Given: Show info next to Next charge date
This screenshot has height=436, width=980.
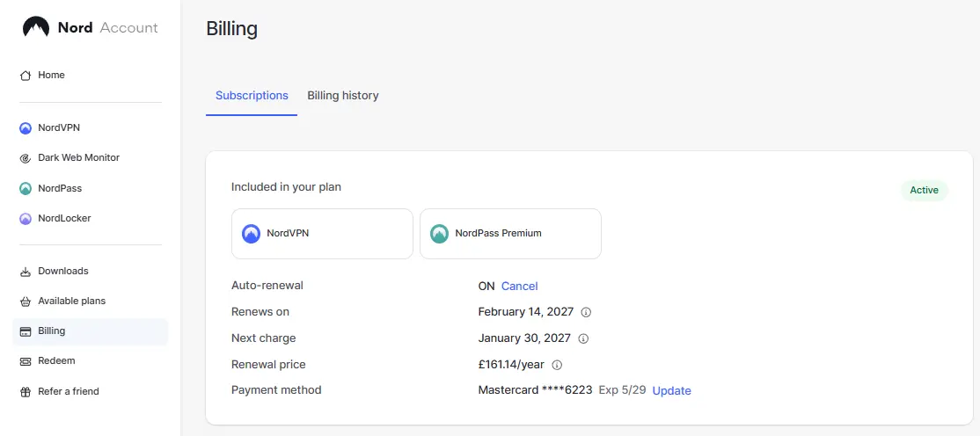Looking at the screenshot, I should tap(584, 338).
